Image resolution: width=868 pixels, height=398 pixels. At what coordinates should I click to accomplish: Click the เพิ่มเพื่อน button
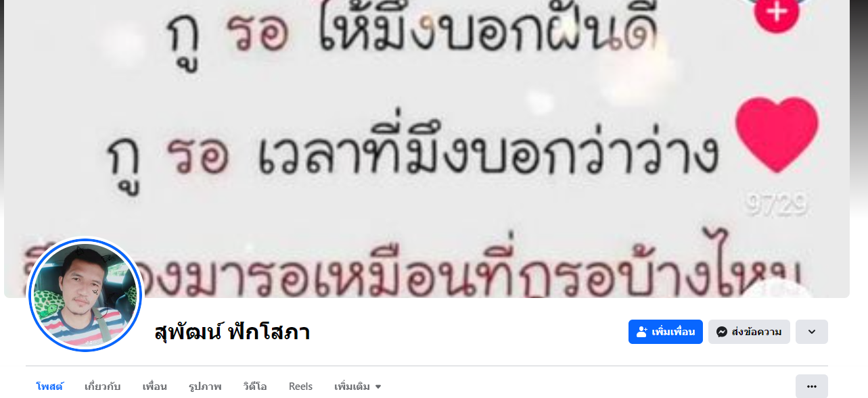pos(666,332)
